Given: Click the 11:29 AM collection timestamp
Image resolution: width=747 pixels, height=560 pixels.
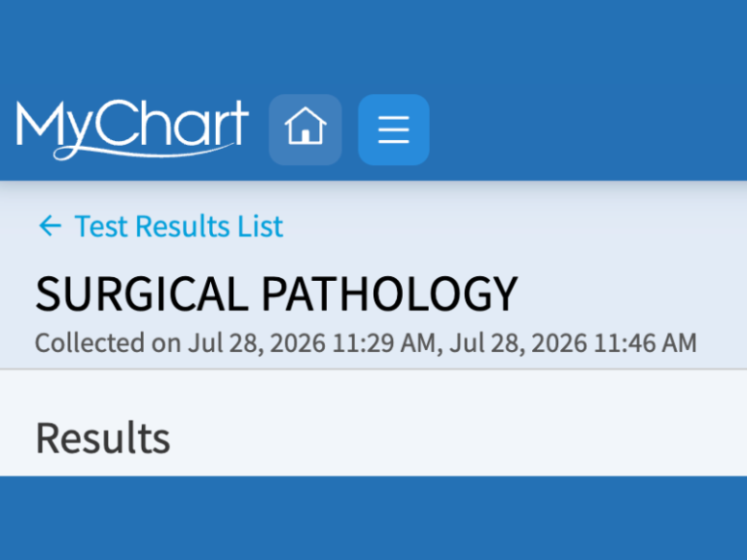Looking at the screenshot, I should tap(383, 343).
